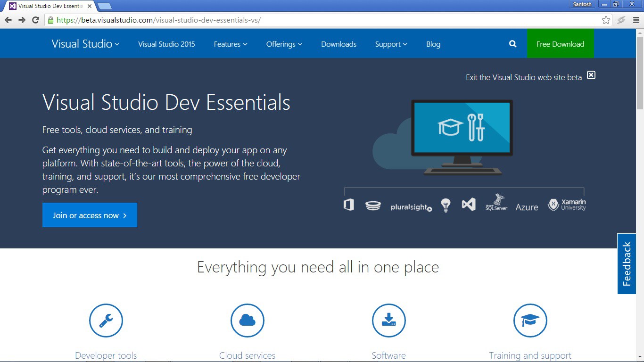Expand the Support dropdown menu
The image size is (644, 362).
click(x=391, y=44)
